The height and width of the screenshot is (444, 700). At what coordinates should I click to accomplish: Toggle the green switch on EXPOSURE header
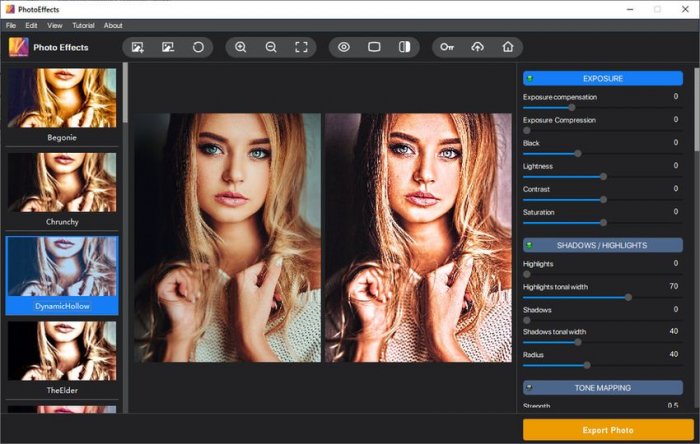click(x=530, y=78)
